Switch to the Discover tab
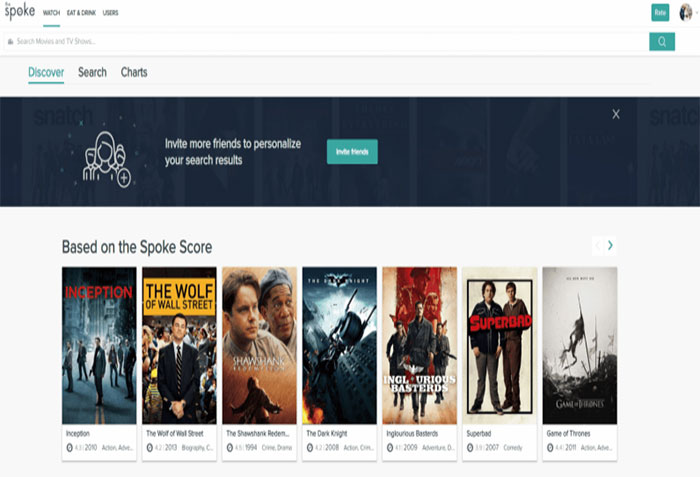Screen dimensions: 700x477 pyautogui.click(x=46, y=72)
